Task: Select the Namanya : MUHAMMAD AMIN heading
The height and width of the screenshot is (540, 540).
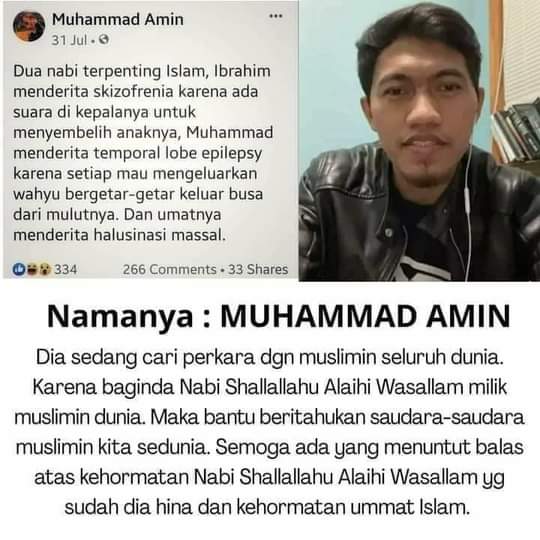Action: coord(279,316)
